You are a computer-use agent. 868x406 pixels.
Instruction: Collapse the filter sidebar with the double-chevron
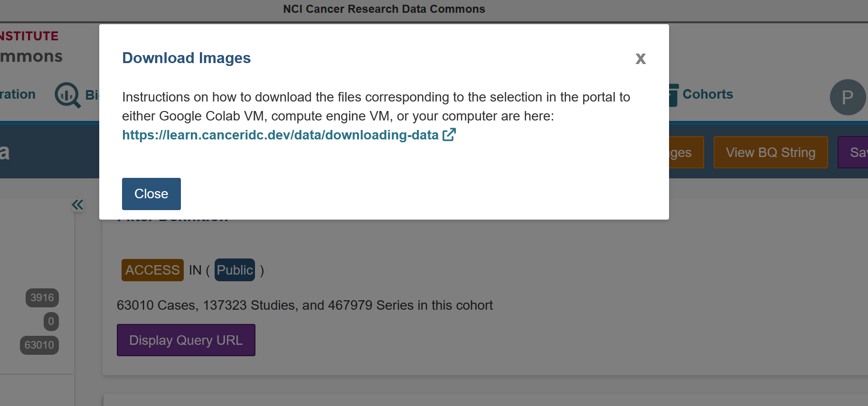pyautogui.click(x=77, y=204)
